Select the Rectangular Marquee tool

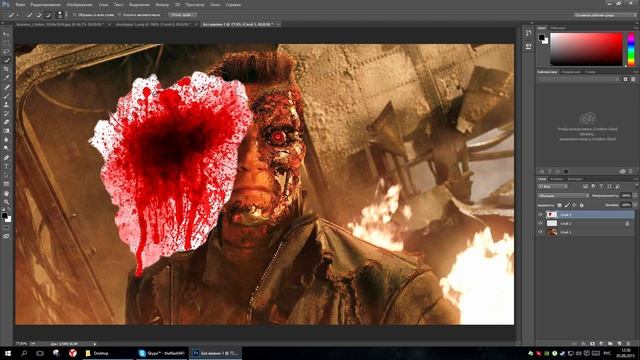coord(6,43)
